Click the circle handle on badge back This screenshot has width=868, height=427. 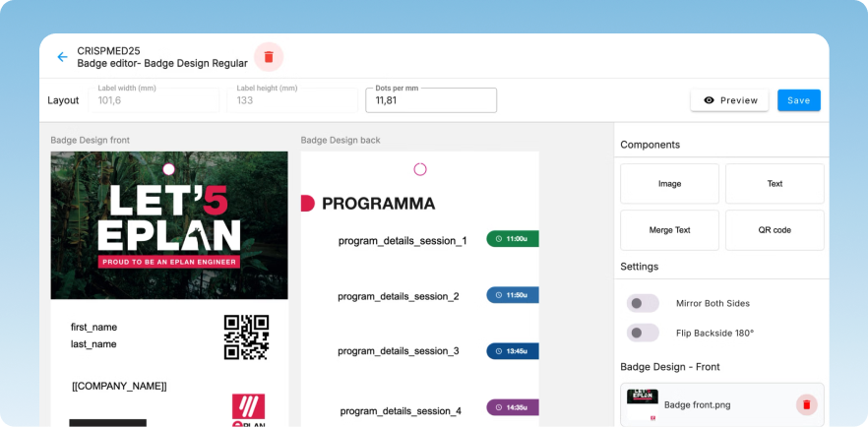tap(420, 169)
